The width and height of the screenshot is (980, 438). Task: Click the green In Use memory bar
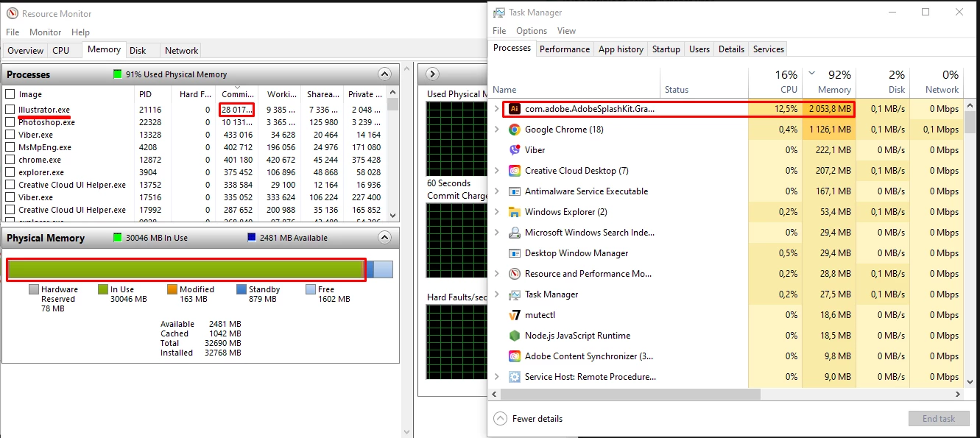pos(186,269)
